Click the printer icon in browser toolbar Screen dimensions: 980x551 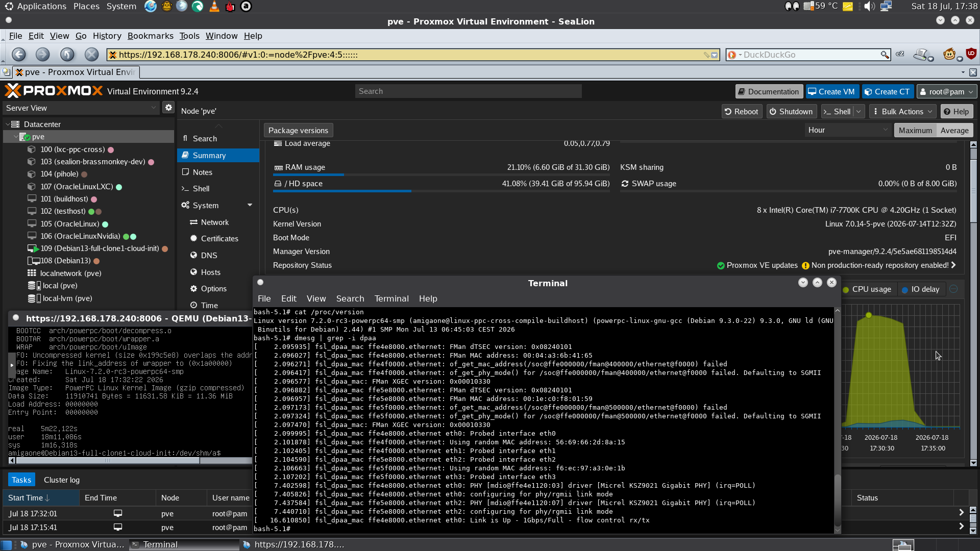(922, 54)
